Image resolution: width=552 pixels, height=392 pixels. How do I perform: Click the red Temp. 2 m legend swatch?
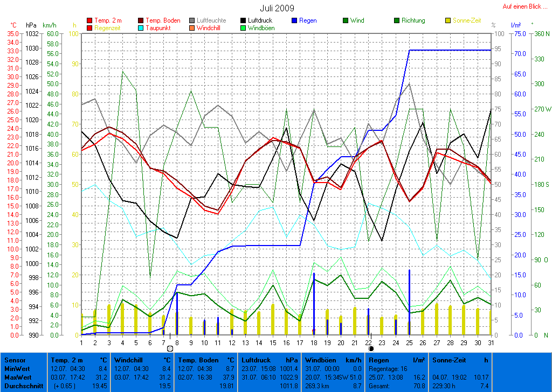pyautogui.click(x=89, y=20)
